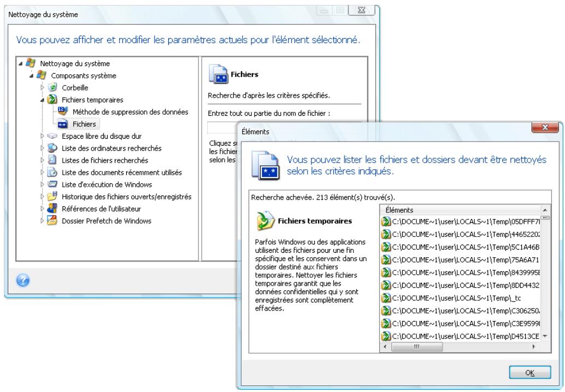Click the Corbeille recycle bin icon
The width and height of the screenshot is (565, 392).
[52, 87]
